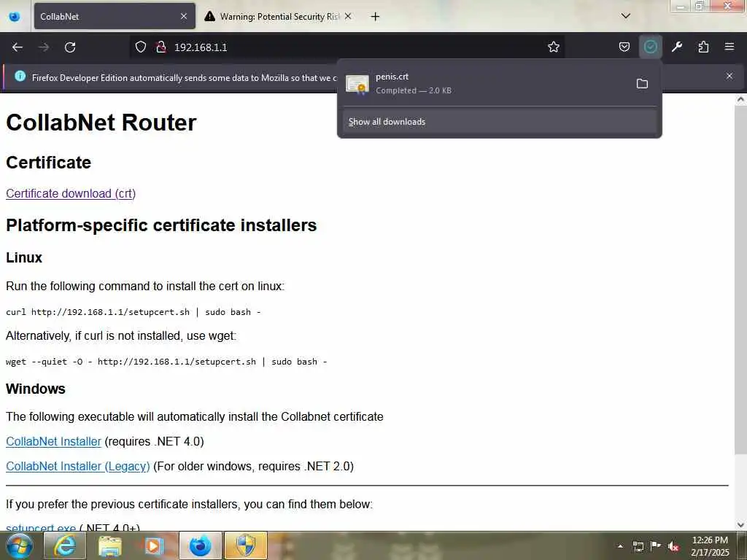The image size is (747, 560).
Task: Open CollabNet Installer (Legacy) link
Action: pos(78,466)
